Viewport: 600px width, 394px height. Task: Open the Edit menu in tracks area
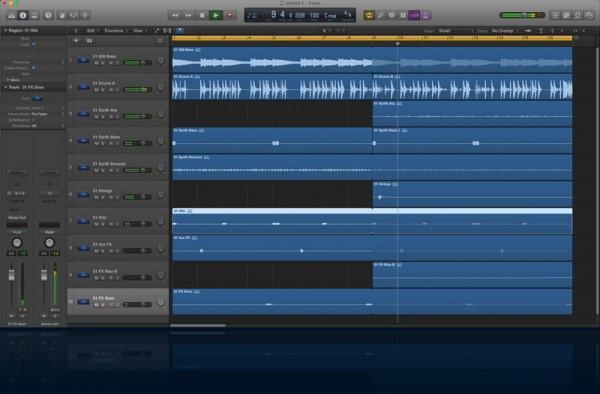92,31
